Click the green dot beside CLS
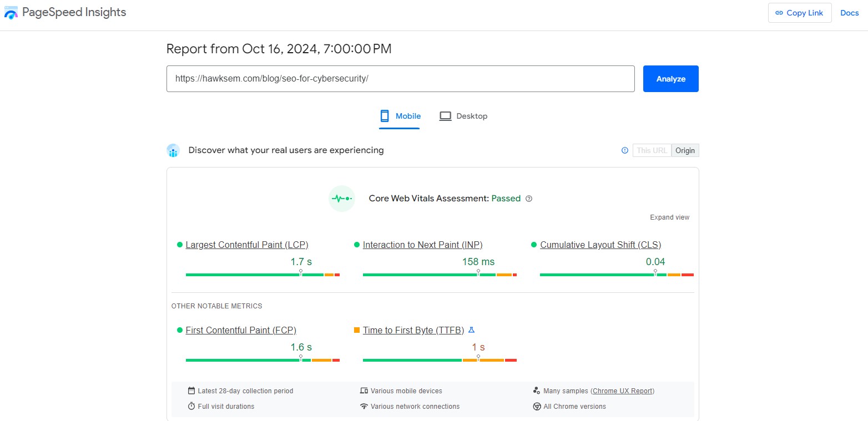 click(534, 245)
